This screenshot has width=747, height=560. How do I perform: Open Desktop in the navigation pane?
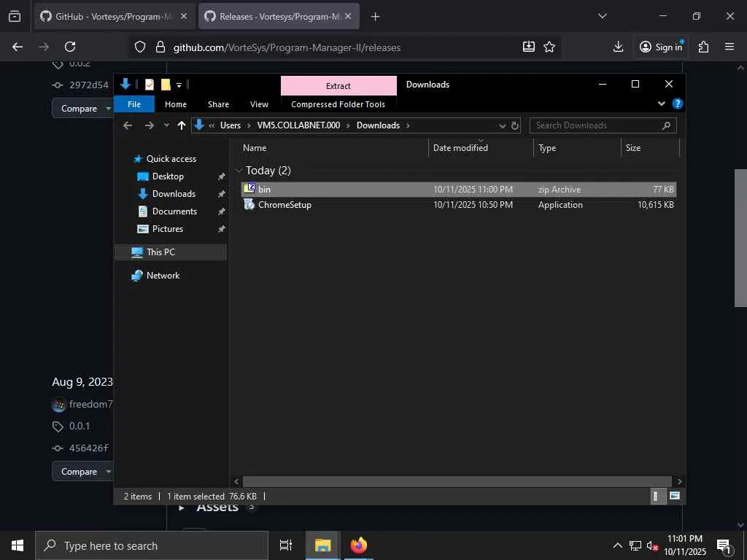click(x=168, y=176)
